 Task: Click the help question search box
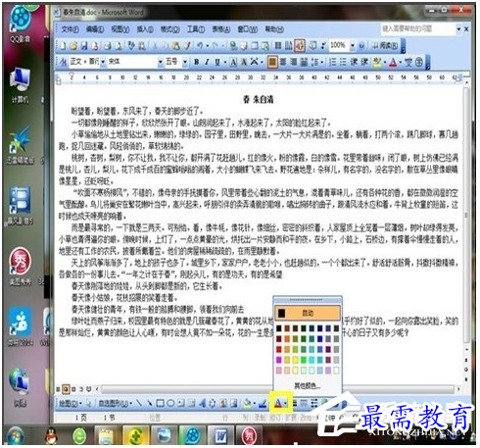pos(418,28)
